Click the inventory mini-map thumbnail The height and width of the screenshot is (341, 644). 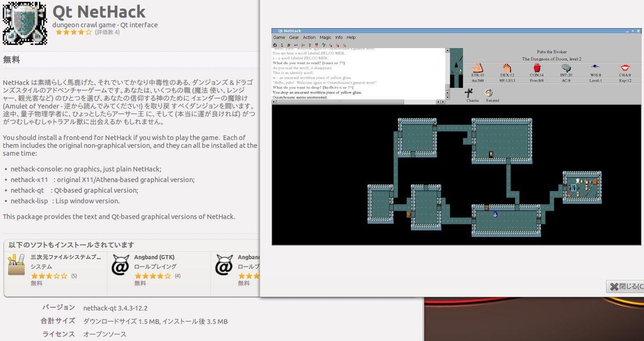(456, 68)
